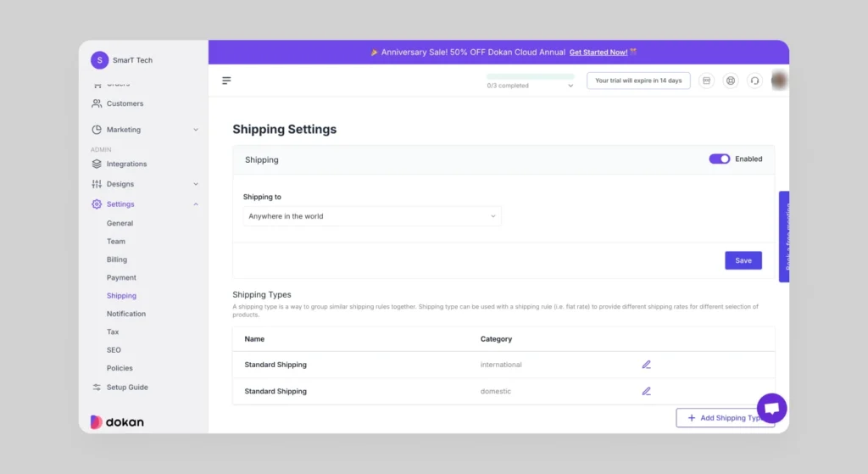Click the Customers people icon
This screenshot has width=868, height=474.
point(97,103)
